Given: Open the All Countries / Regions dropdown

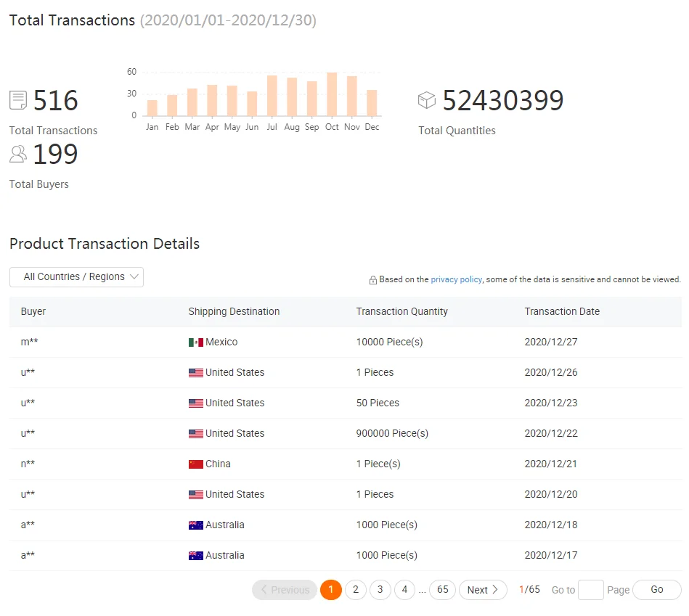Looking at the screenshot, I should click(x=76, y=277).
